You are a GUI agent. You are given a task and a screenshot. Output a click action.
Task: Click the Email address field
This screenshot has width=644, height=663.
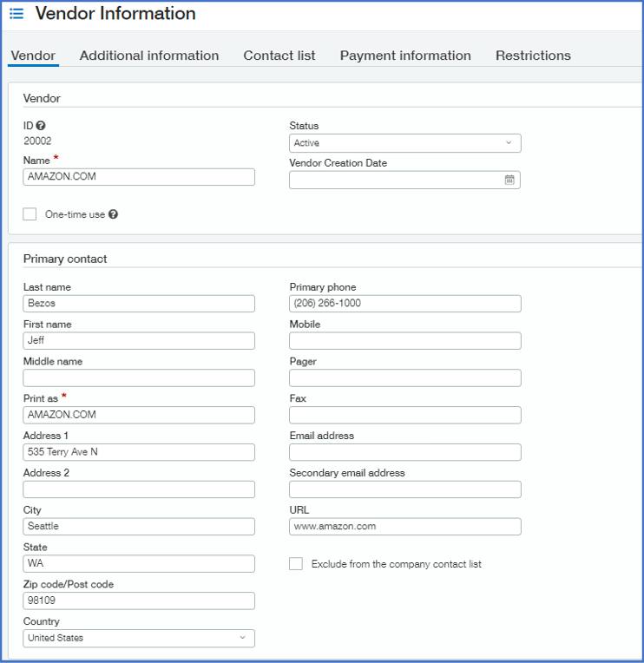404,452
